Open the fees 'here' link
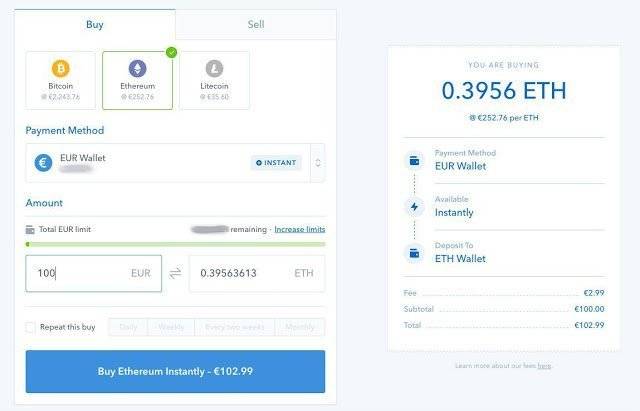 click(544, 366)
